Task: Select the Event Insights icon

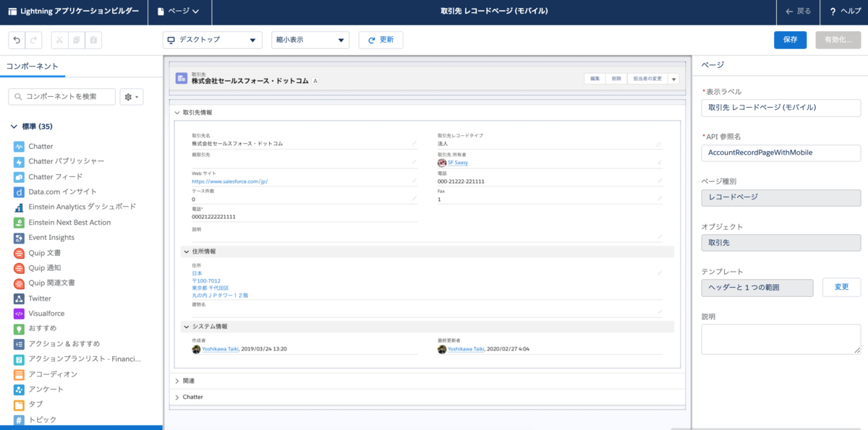Action: point(20,237)
